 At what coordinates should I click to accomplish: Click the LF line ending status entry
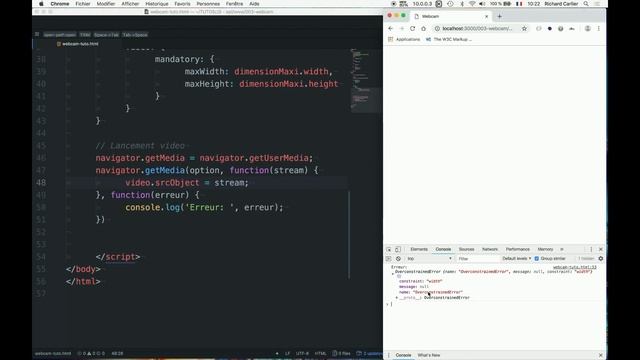287,353
